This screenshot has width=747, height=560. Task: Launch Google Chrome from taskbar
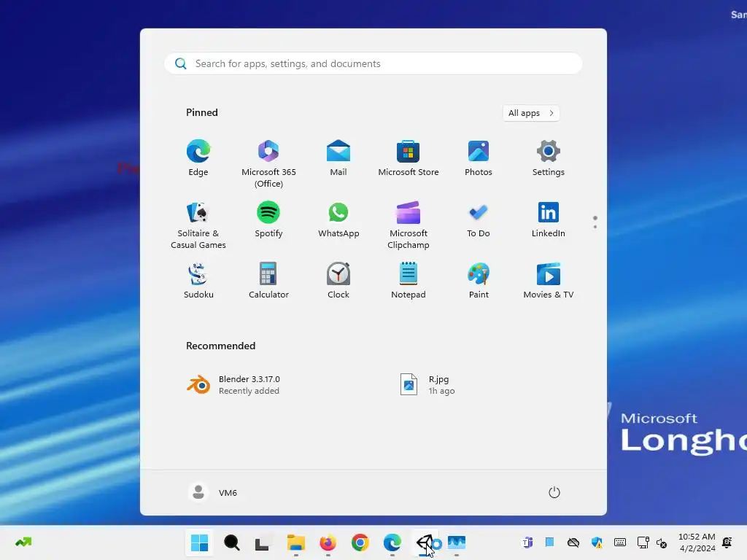coord(360,542)
